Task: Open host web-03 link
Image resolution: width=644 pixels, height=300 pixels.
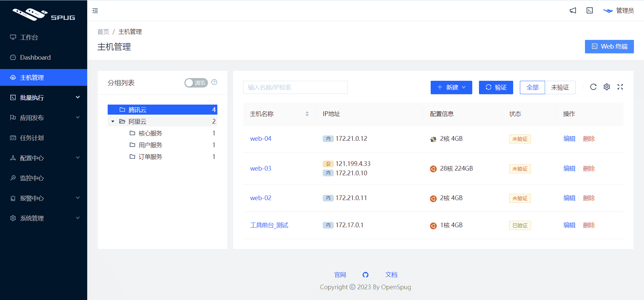Action: [x=261, y=168]
